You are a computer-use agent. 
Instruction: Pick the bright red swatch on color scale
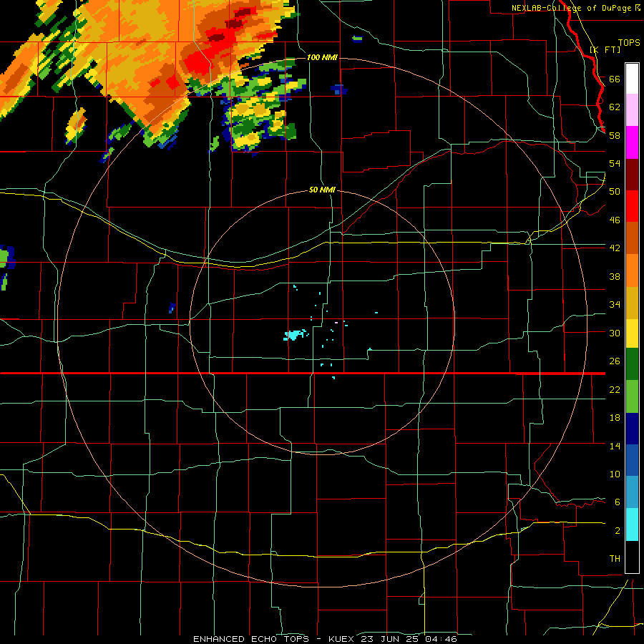[632, 206]
